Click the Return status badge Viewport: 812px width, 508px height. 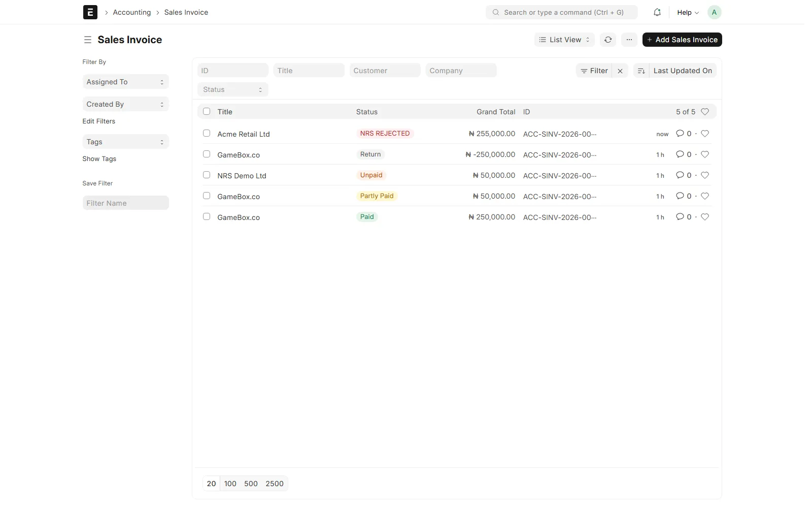[370, 154]
